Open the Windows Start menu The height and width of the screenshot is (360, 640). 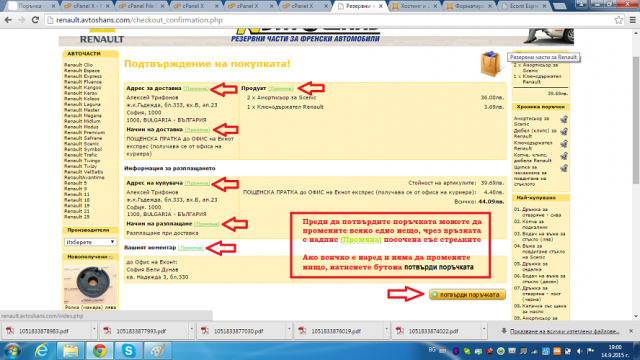click(x=12, y=351)
